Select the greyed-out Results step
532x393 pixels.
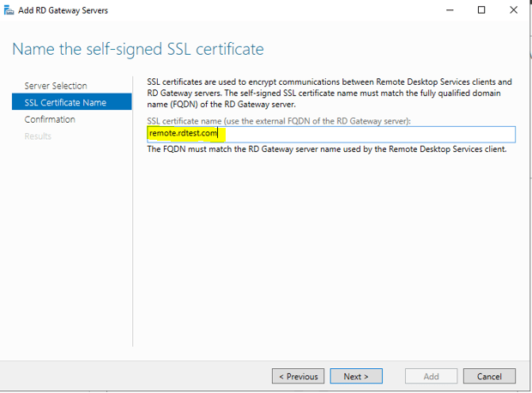[x=38, y=136]
